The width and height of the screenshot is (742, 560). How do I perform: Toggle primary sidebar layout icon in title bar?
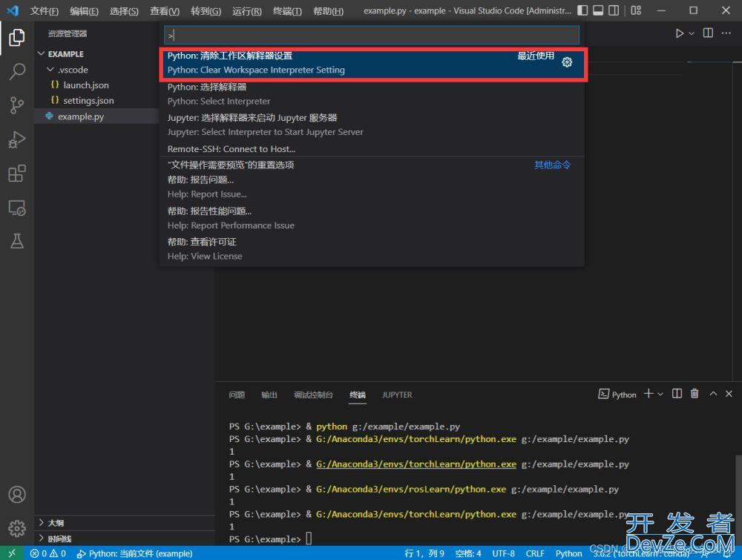pyautogui.click(x=582, y=10)
